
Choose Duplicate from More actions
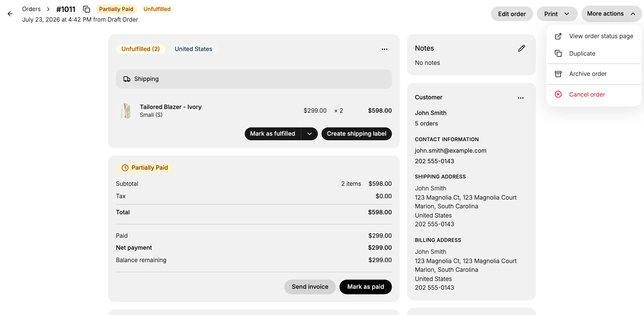click(x=593, y=54)
